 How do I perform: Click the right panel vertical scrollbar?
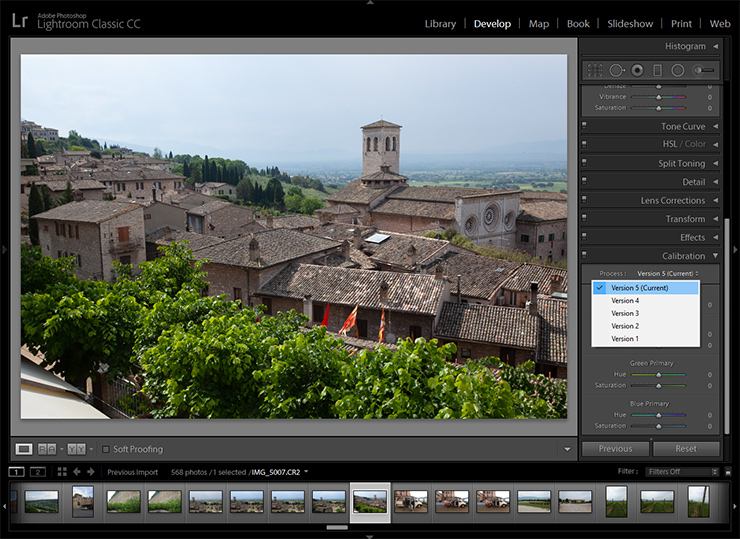click(x=727, y=327)
